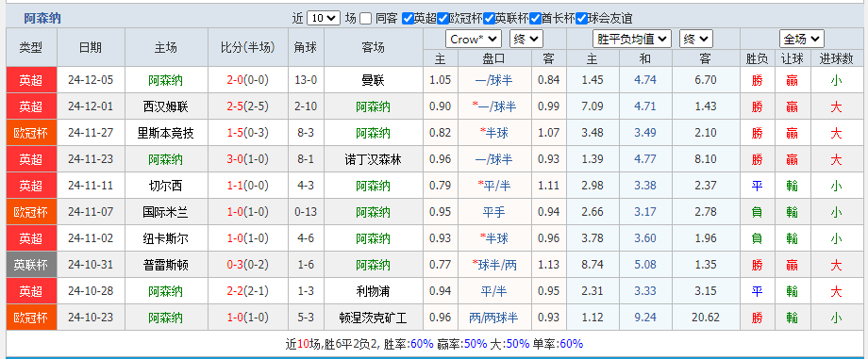Open the 胜平负均值 dropdown
Screen dimensions: 868x359
point(632,40)
